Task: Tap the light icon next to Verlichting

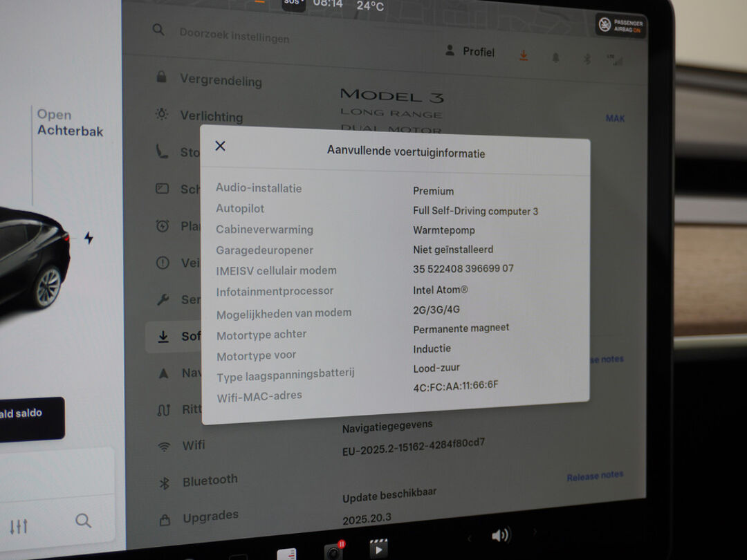Action: pyautogui.click(x=161, y=114)
